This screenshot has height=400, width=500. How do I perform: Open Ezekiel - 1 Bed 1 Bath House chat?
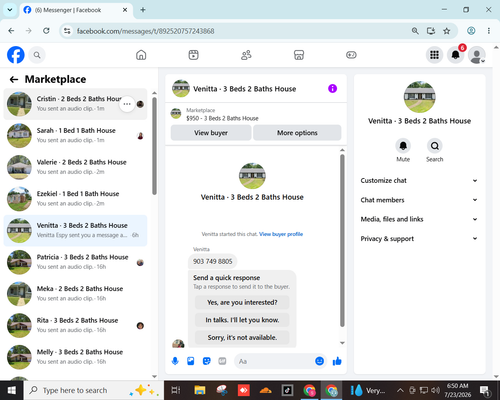[x=75, y=199]
